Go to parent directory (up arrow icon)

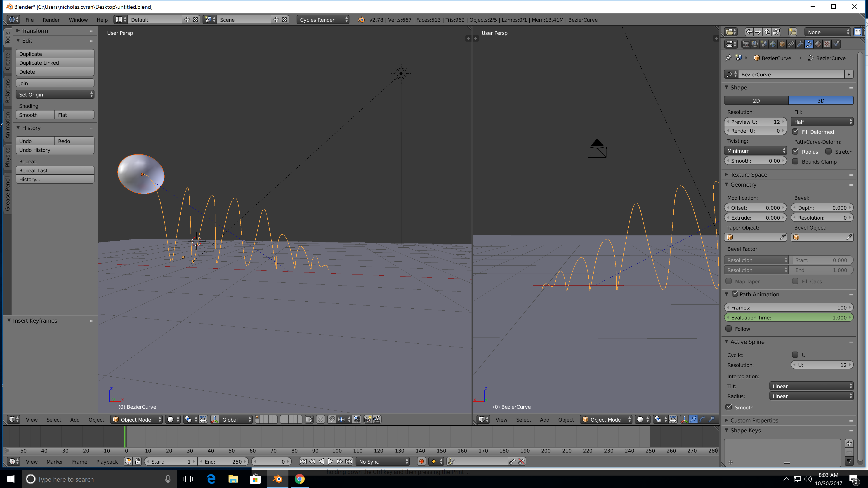tap(767, 32)
